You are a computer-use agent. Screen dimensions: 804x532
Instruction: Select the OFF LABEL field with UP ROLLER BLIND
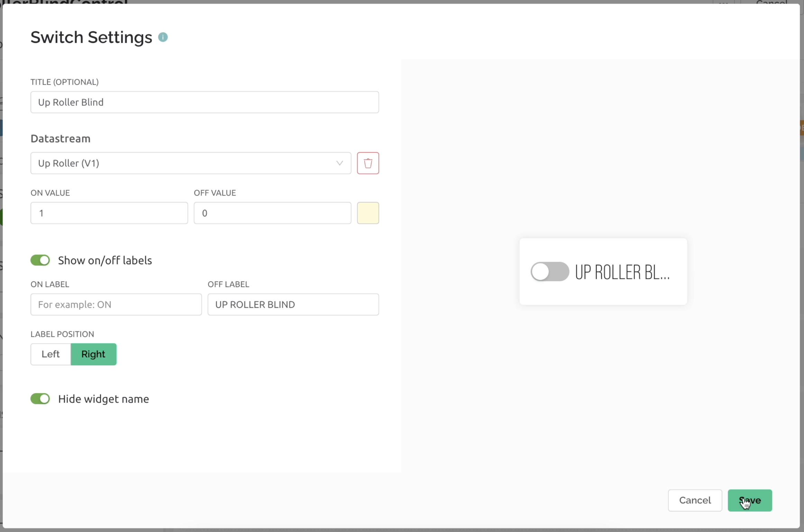click(x=293, y=304)
